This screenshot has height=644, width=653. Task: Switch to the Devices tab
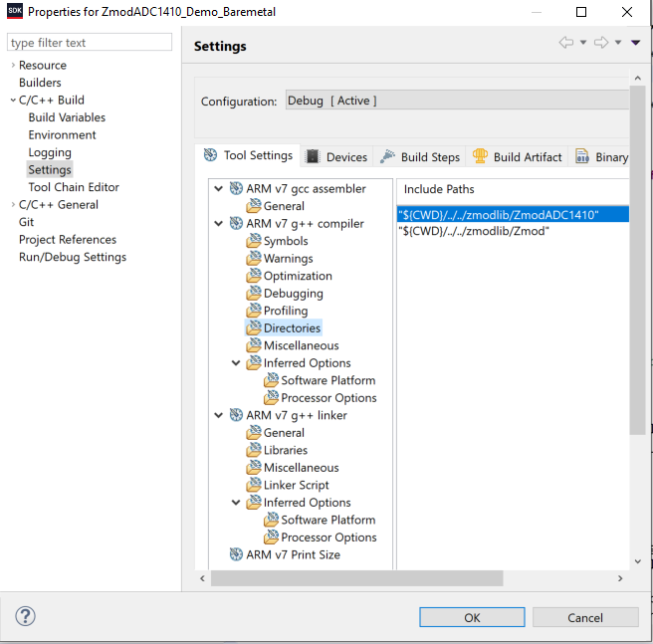(336, 157)
